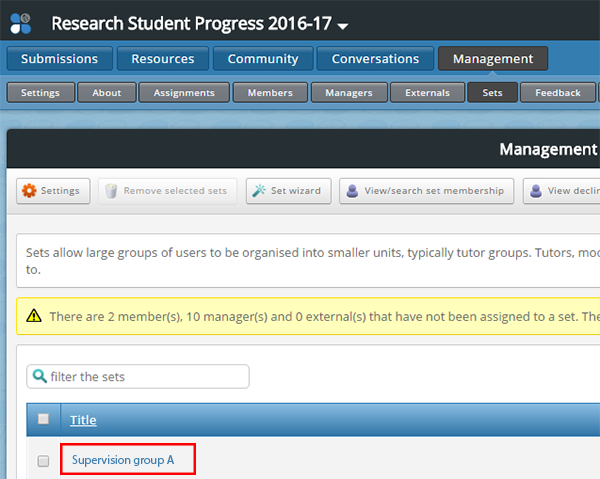Launch the Set wizard
Image resolution: width=600 pixels, height=479 pixels.
[x=289, y=191]
